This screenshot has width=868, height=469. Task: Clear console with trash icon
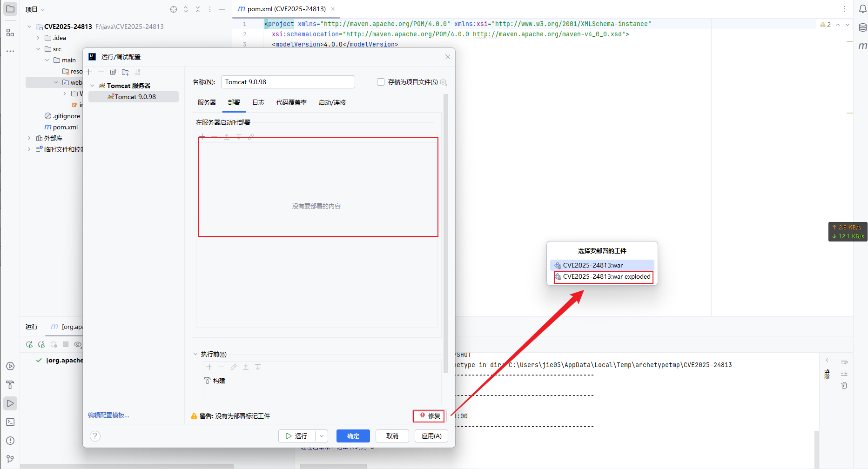pos(844,385)
